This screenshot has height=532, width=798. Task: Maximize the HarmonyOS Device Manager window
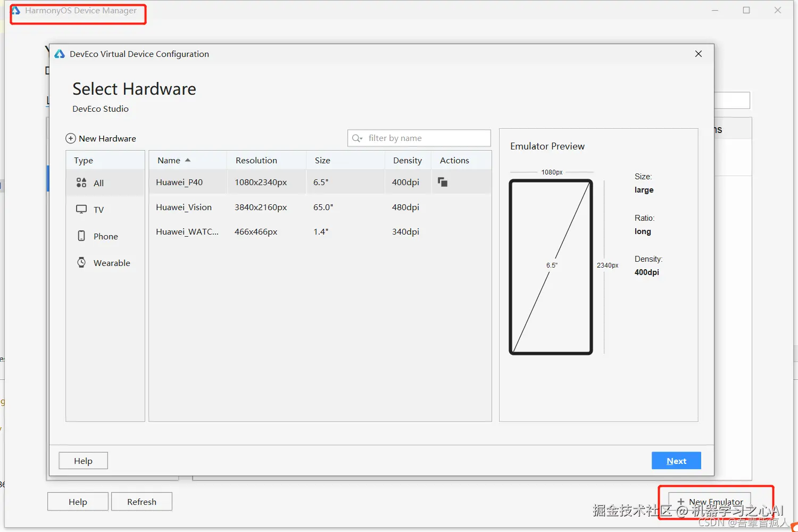pyautogui.click(x=746, y=10)
